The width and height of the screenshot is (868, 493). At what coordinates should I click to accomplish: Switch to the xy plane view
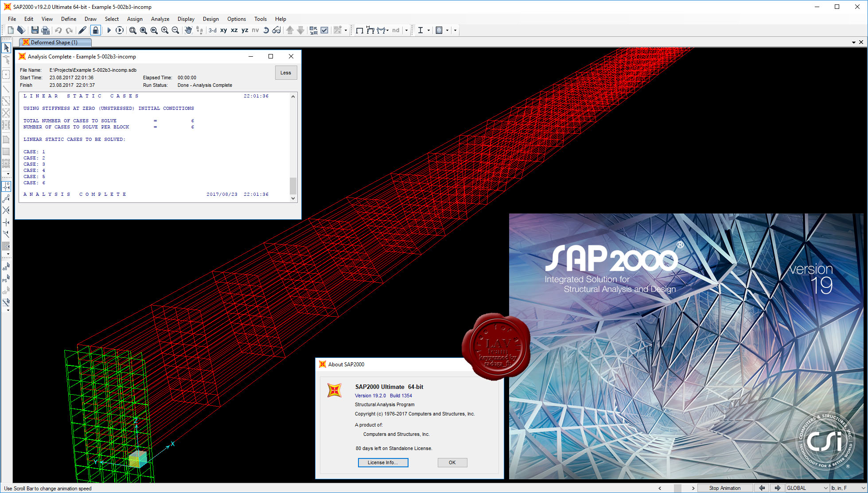pos(224,30)
